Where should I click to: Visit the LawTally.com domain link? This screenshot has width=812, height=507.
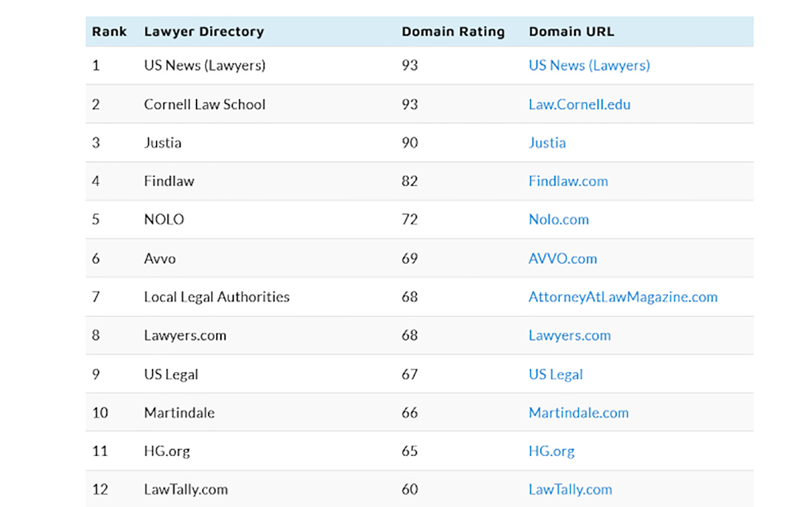570,490
